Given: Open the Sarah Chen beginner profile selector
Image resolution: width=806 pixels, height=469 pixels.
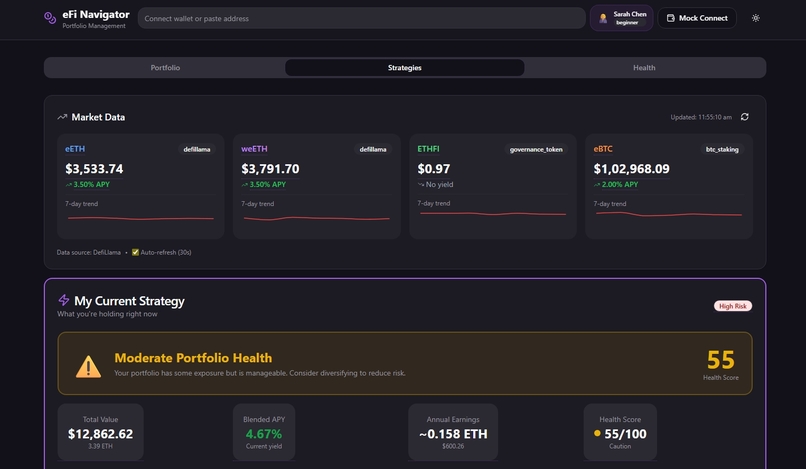Looking at the screenshot, I should (x=621, y=18).
